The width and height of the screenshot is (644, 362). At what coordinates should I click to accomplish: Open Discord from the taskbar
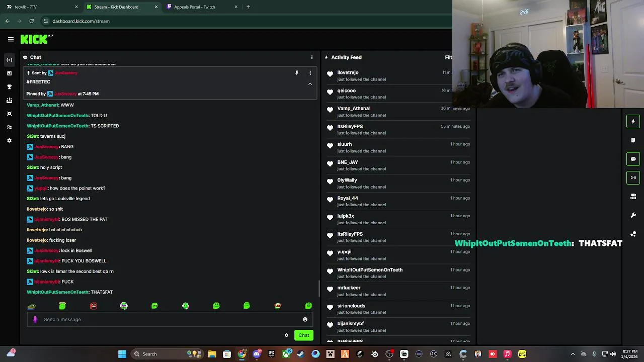pos(257,354)
